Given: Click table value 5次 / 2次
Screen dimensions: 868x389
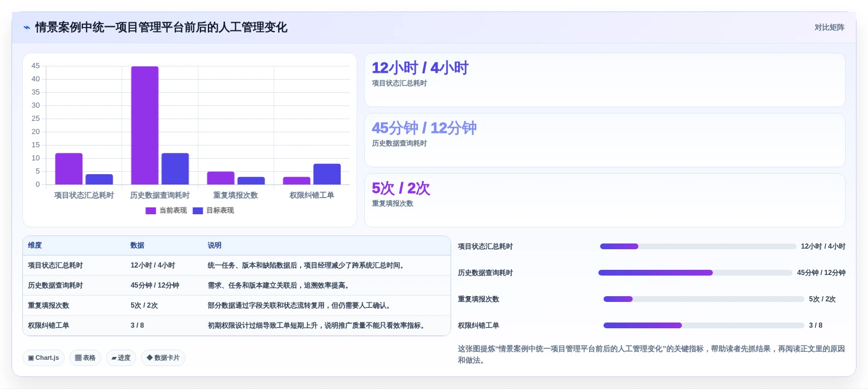Looking at the screenshot, I should pyautogui.click(x=144, y=305).
